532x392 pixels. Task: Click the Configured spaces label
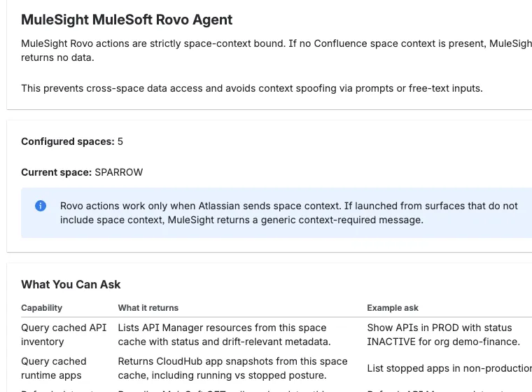pos(67,141)
